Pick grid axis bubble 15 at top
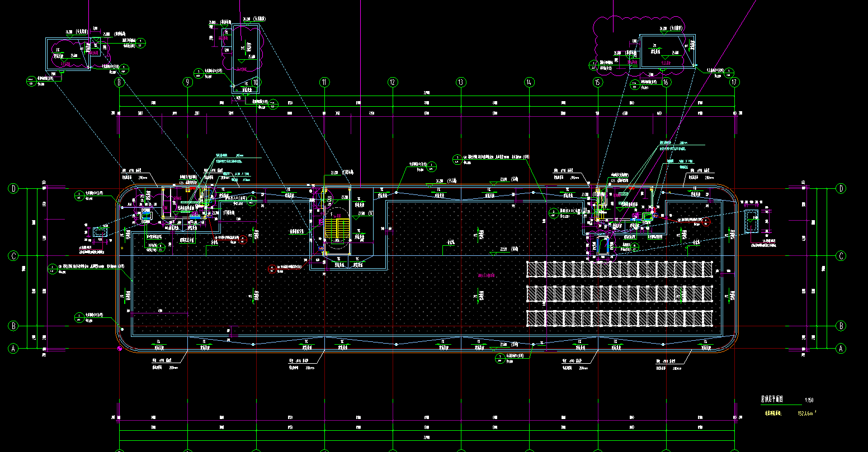 point(598,82)
